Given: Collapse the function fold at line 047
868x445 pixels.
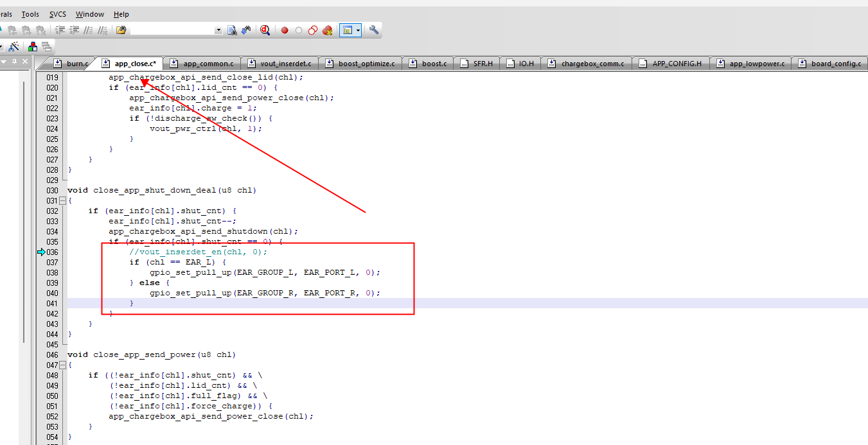Looking at the screenshot, I should (62, 365).
